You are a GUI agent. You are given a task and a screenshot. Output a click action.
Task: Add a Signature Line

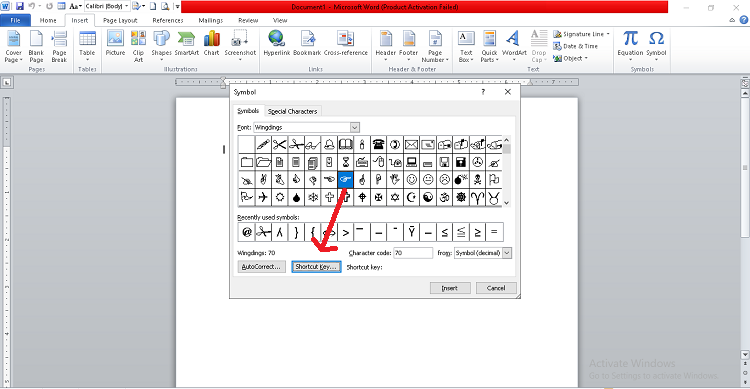(x=580, y=34)
